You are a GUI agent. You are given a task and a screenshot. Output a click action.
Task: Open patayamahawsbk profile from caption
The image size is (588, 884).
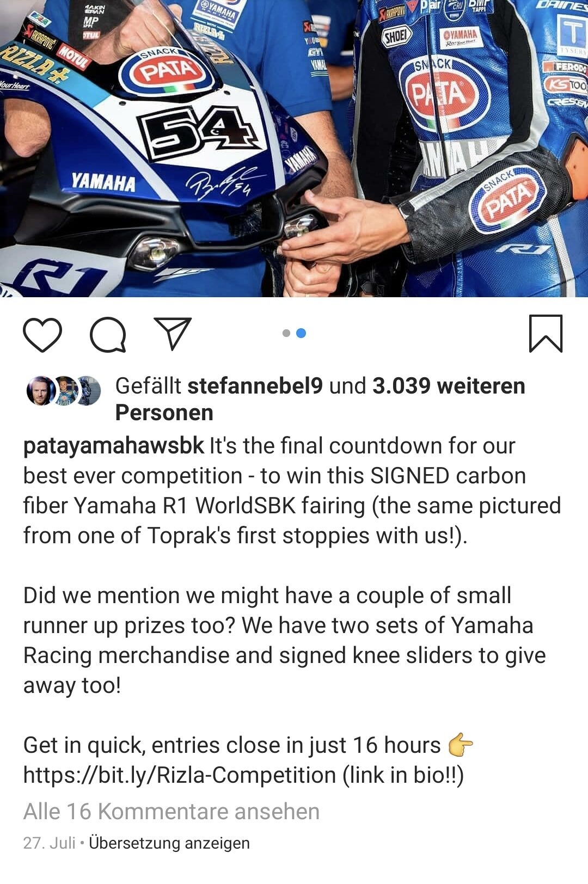(x=114, y=446)
